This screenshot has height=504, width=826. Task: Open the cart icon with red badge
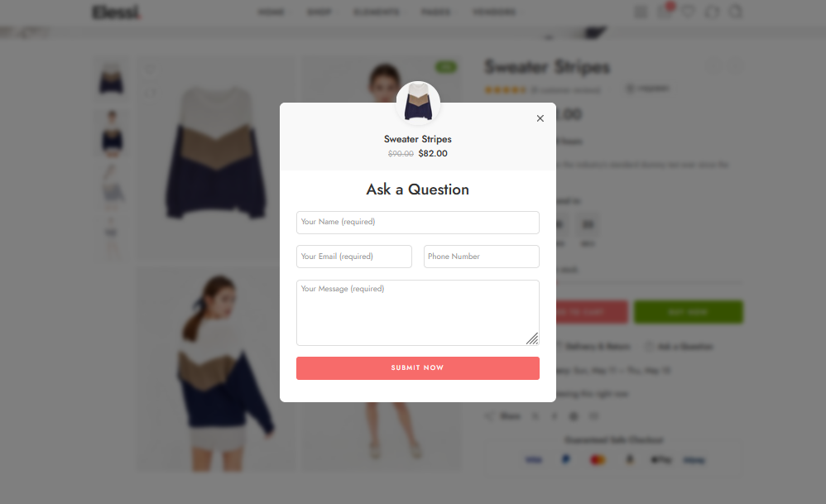665,11
